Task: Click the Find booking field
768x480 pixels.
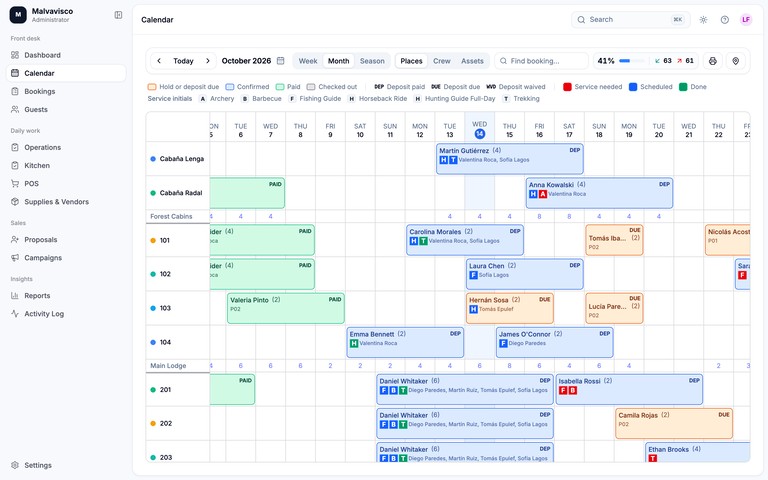Action: 541,61
